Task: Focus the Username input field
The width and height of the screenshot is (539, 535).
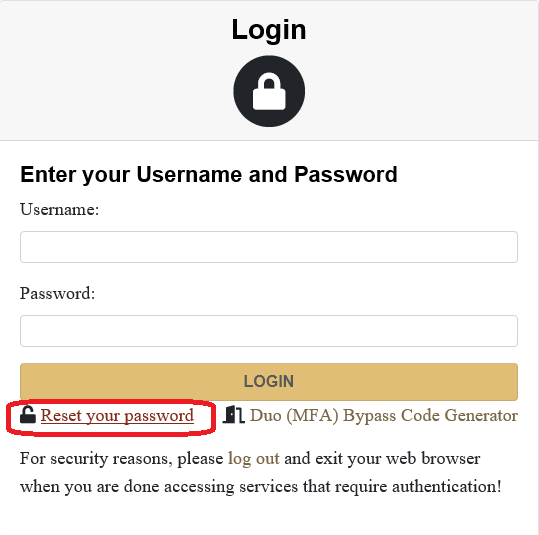Action: [x=269, y=247]
